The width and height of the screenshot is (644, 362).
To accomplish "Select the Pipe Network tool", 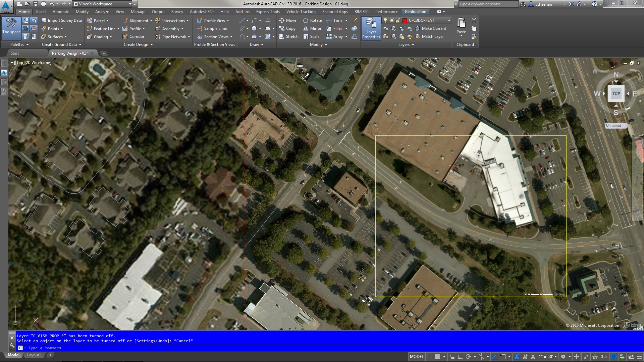I will (172, 37).
